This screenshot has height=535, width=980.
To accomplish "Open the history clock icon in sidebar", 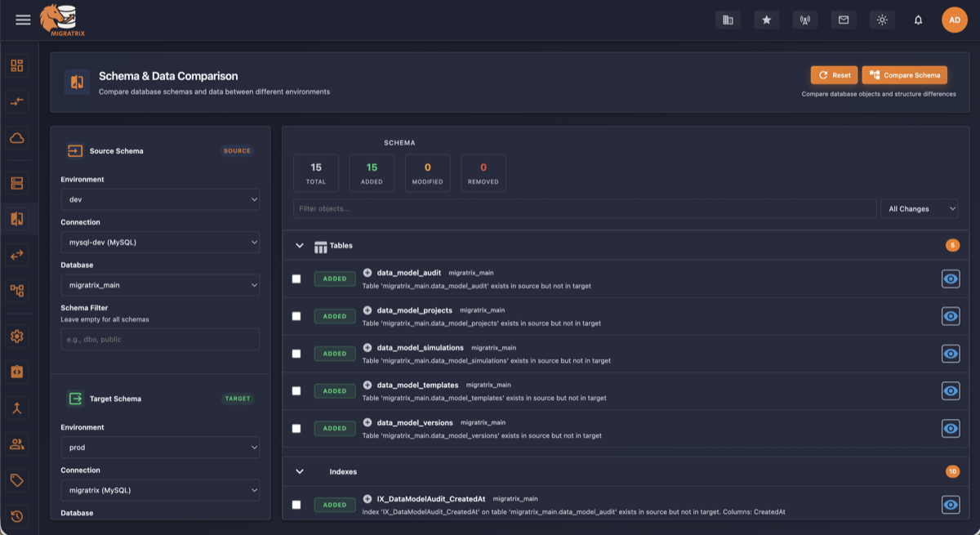I will click(x=16, y=517).
